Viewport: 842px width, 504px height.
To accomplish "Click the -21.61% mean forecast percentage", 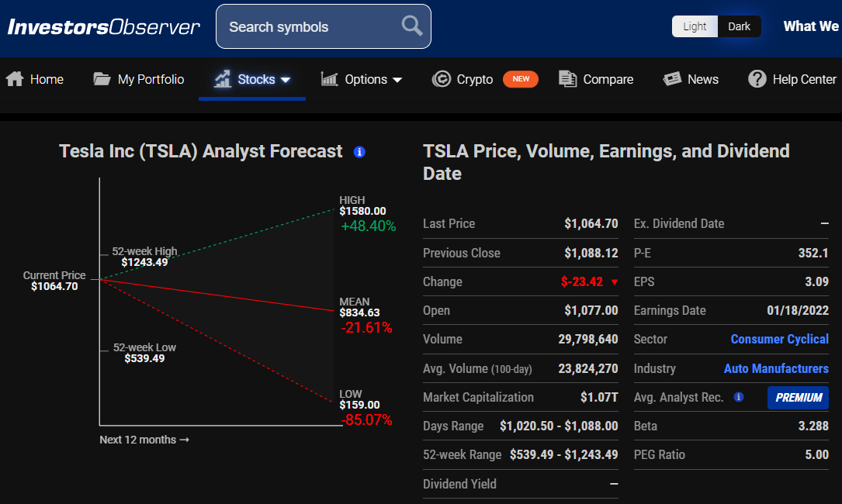I will pyautogui.click(x=366, y=327).
